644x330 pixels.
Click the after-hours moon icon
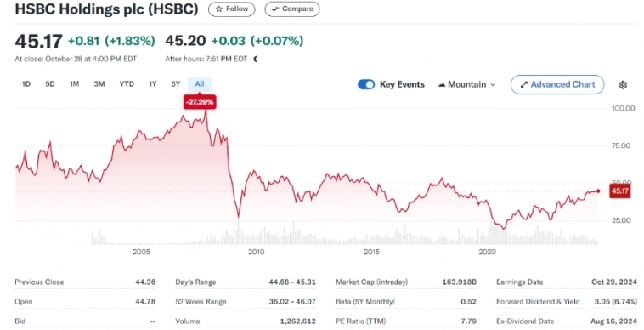(x=256, y=59)
